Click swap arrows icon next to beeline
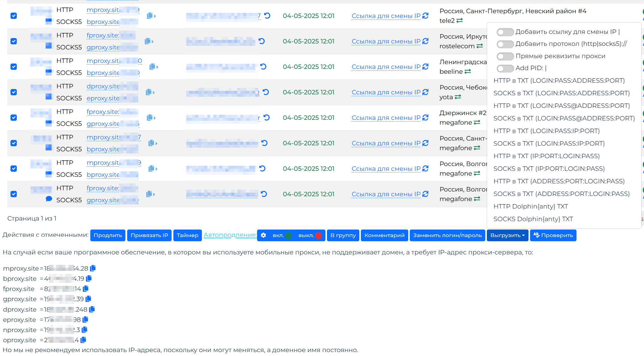The width and height of the screenshot is (644, 356). (x=468, y=72)
